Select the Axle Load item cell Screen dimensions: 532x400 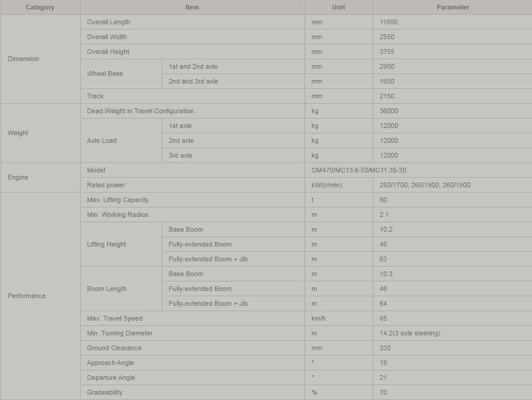point(102,140)
